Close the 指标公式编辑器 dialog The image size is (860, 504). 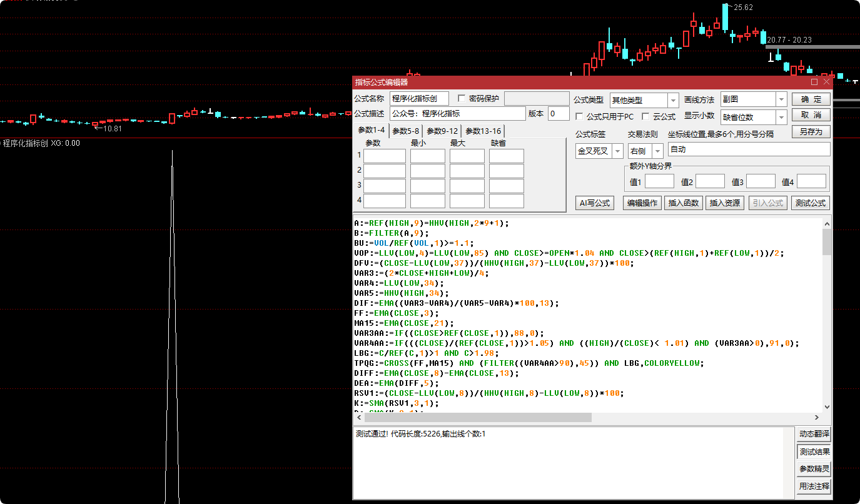(826, 82)
